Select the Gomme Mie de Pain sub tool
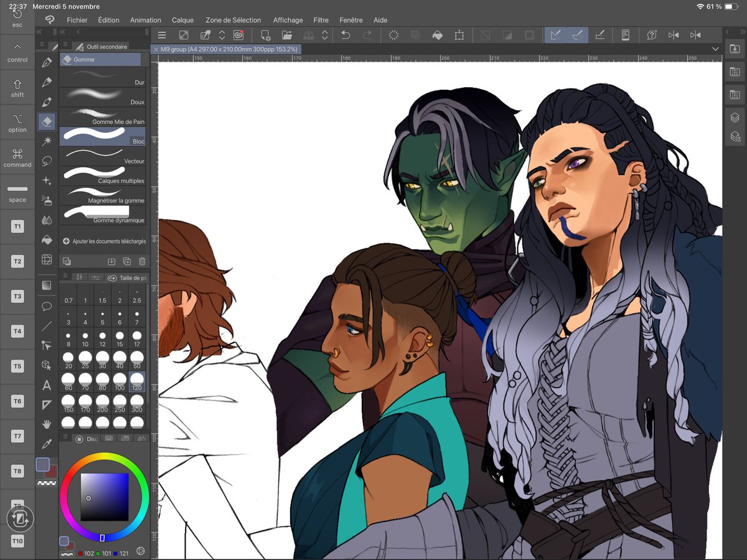Viewport: 747px width, 560px height. [103, 117]
